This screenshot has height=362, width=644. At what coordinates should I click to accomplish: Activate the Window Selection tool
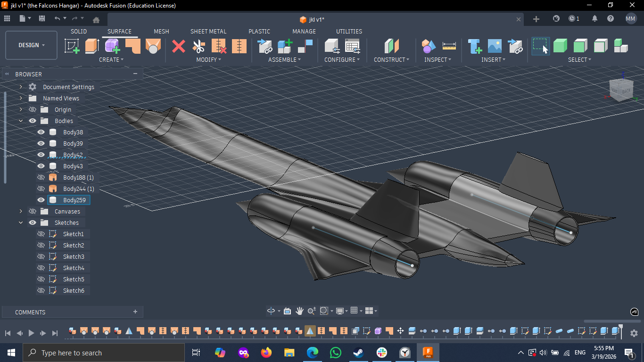click(540, 46)
